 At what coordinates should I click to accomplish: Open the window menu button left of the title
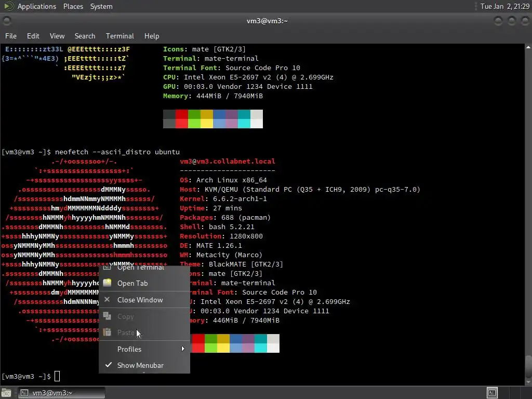(x=6, y=21)
